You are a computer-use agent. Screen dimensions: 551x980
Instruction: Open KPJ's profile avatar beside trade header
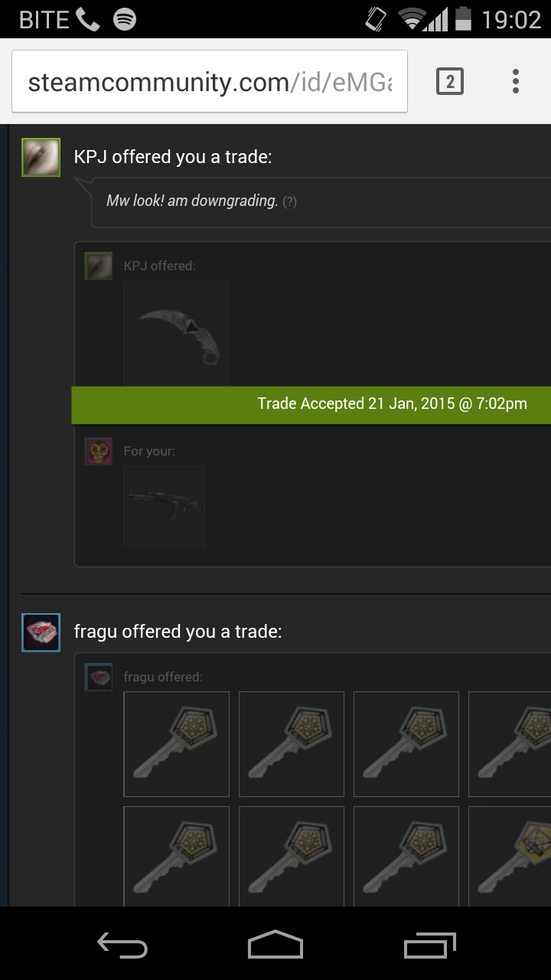coord(41,157)
